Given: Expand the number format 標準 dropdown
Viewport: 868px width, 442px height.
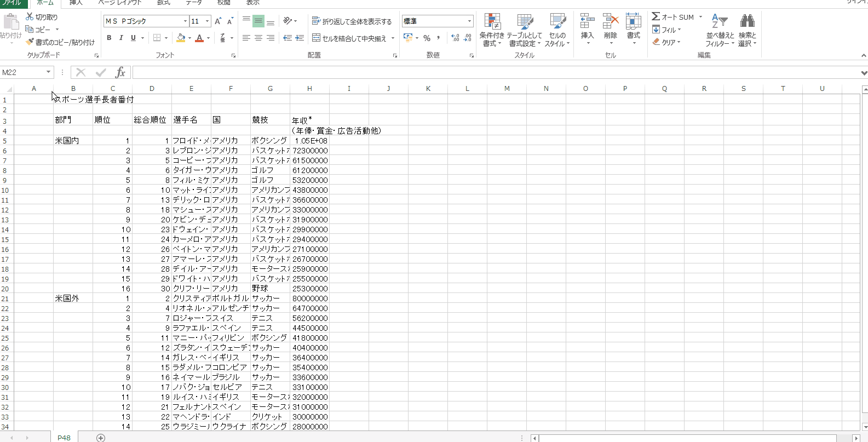Looking at the screenshot, I should click(469, 21).
